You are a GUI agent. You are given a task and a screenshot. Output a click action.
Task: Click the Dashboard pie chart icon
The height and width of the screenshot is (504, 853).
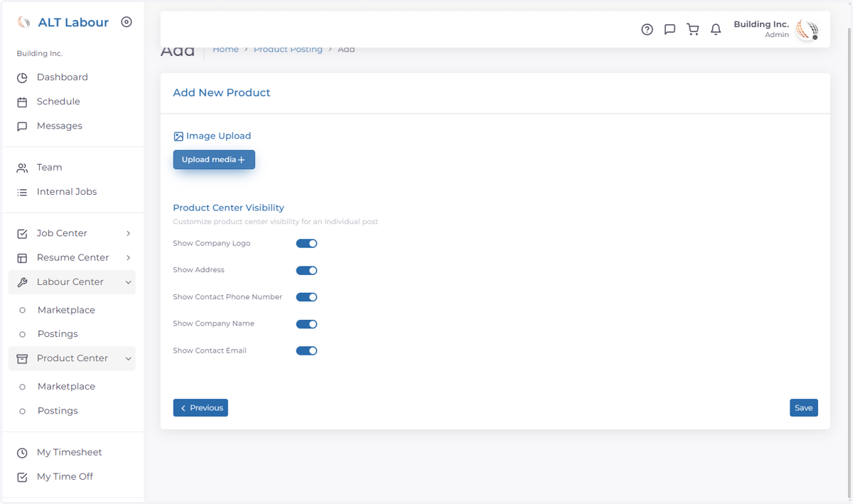point(22,77)
